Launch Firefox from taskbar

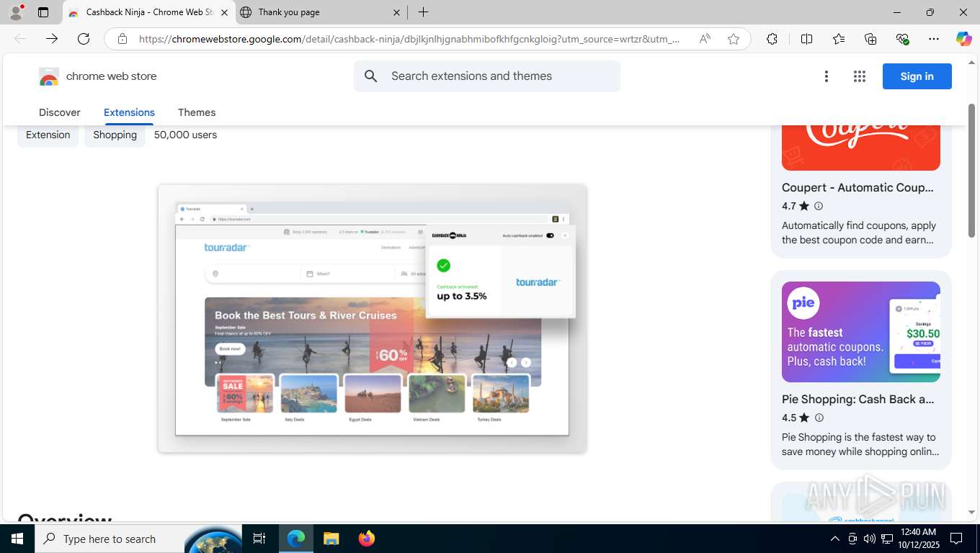(x=367, y=539)
